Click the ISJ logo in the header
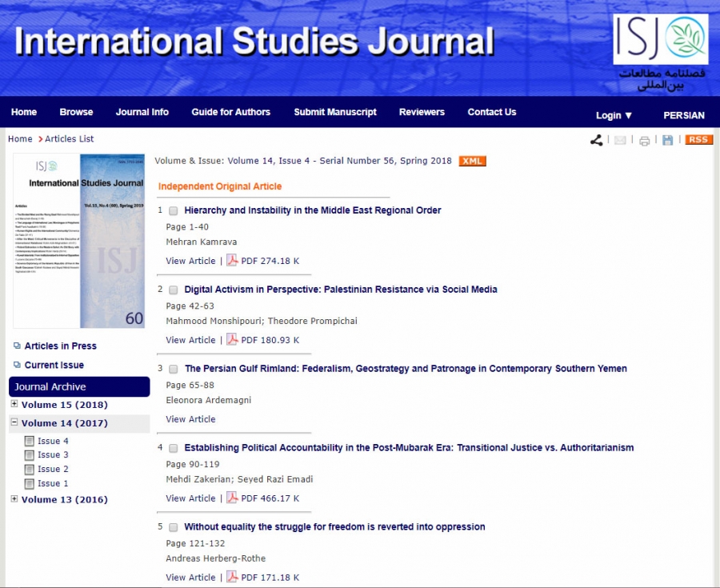Screen dimensions: 720x588 click(661, 38)
